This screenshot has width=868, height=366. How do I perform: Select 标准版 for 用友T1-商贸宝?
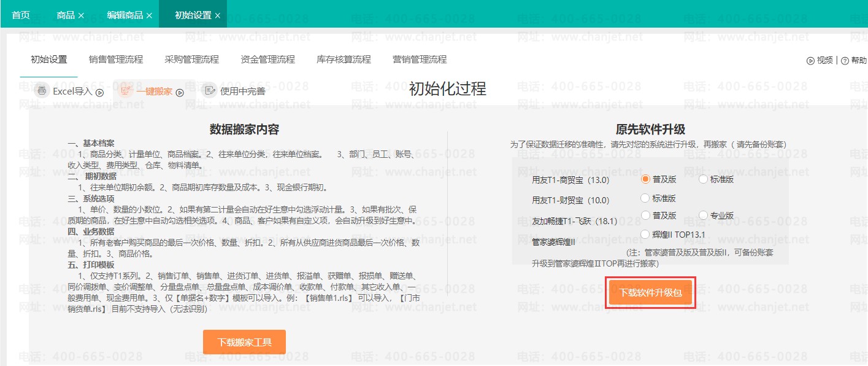tap(703, 179)
